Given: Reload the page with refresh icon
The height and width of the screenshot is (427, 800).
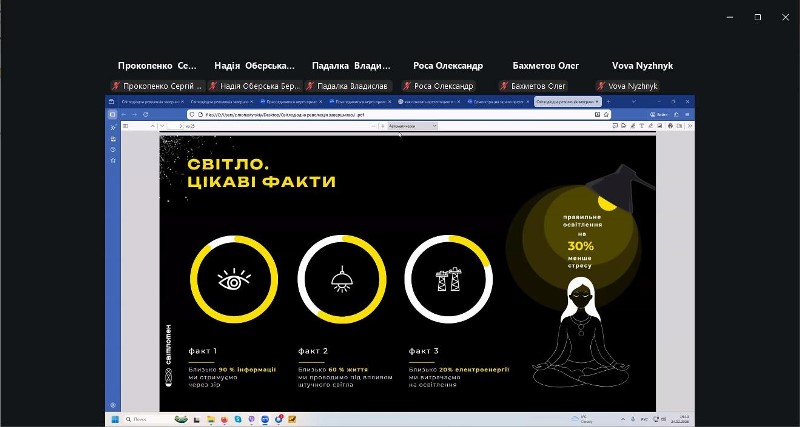Looking at the screenshot, I should point(146,115).
